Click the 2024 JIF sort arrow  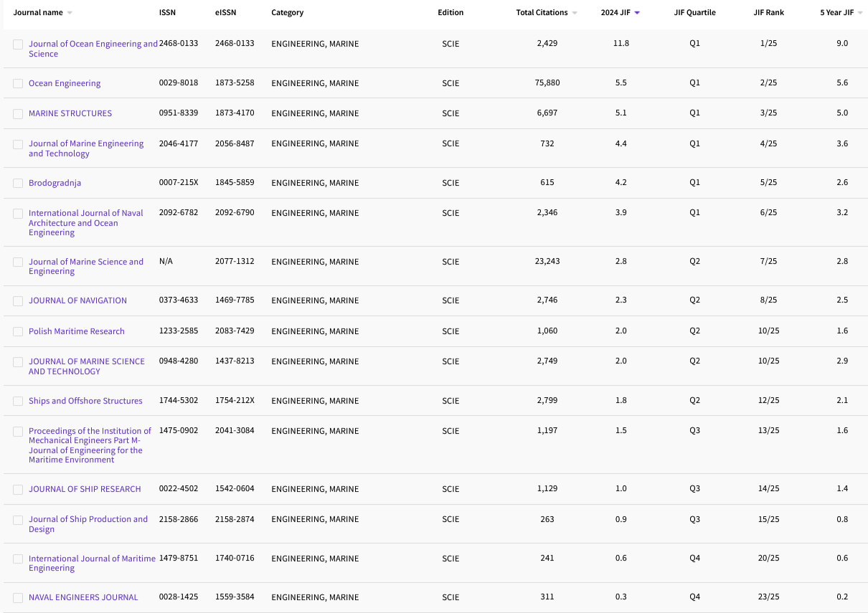coord(637,13)
